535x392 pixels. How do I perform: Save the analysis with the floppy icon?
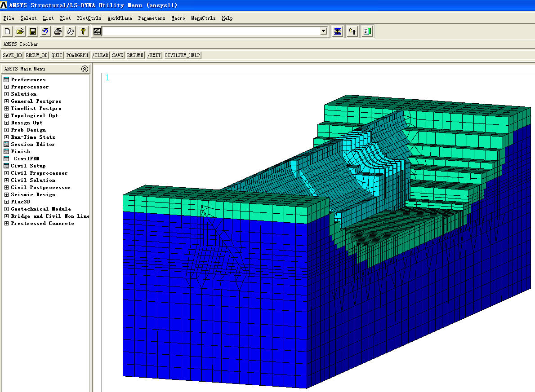coord(33,32)
